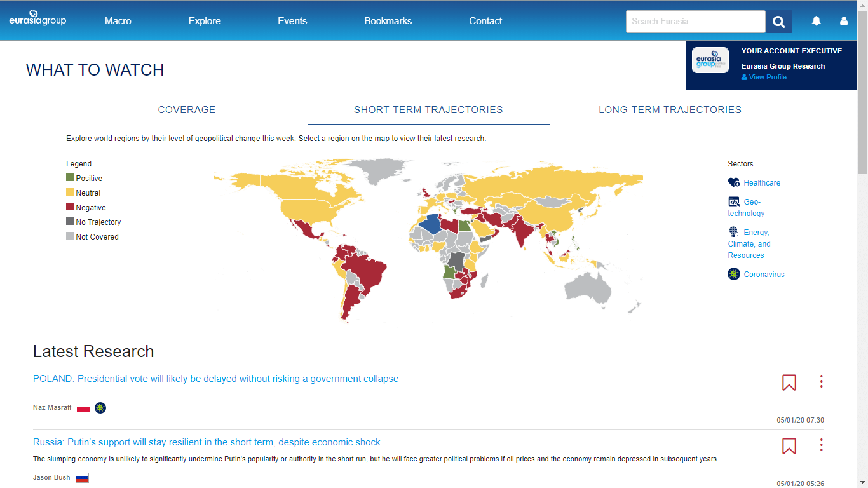
Task: Select the Energy, Climate, and Resources sector
Action: 734,233
